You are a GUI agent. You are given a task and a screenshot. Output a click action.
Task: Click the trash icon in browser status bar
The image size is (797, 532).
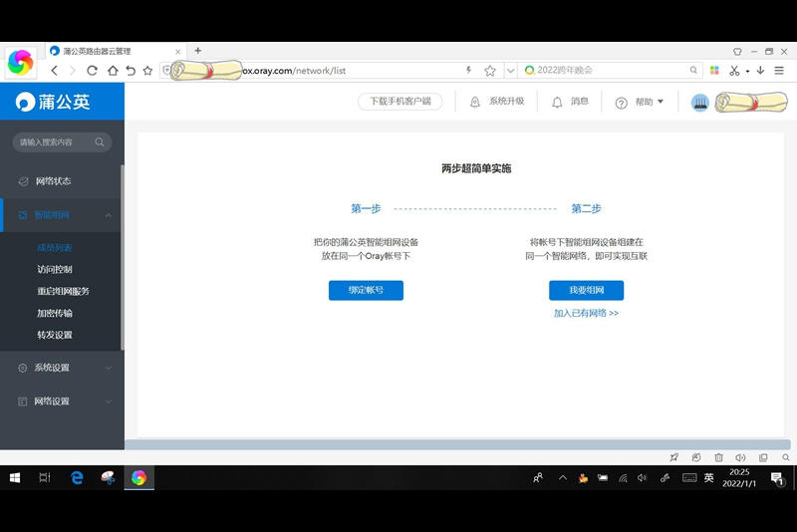pos(718,457)
